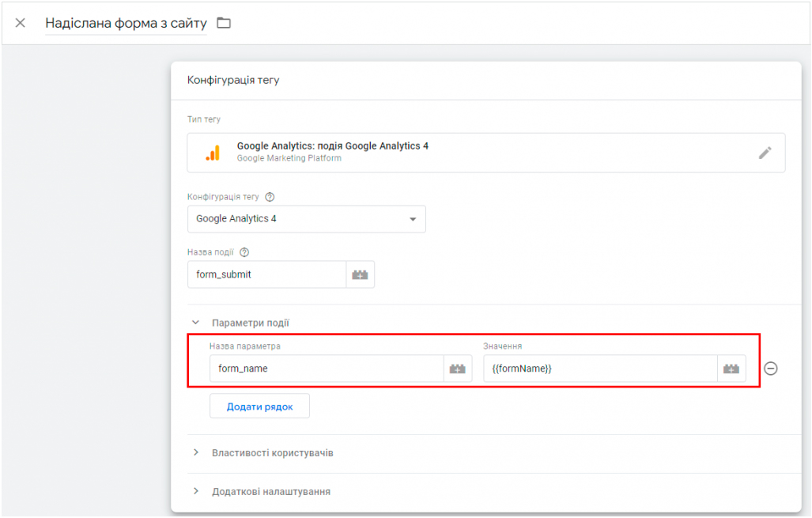
Task: Click the 'Тип тегу' label
Action: pos(203,119)
